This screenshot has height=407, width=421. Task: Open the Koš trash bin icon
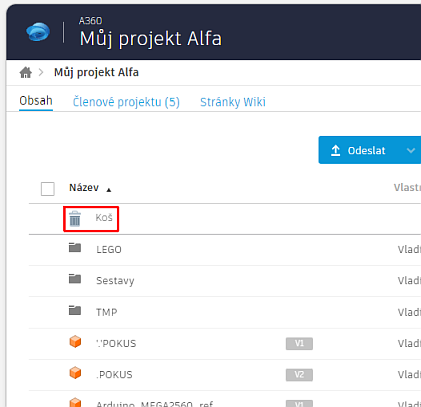point(75,218)
